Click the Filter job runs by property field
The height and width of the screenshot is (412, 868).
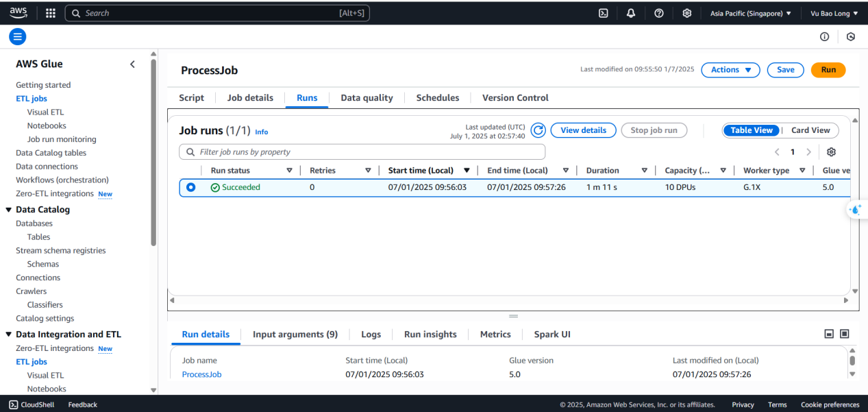(x=362, y=152)
